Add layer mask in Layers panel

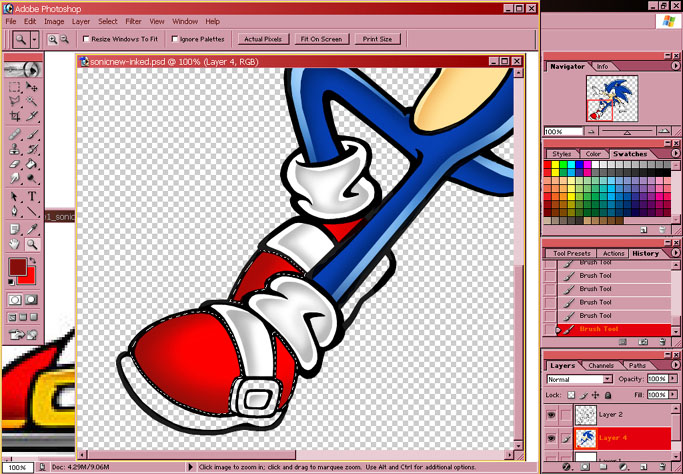(585, 467)
